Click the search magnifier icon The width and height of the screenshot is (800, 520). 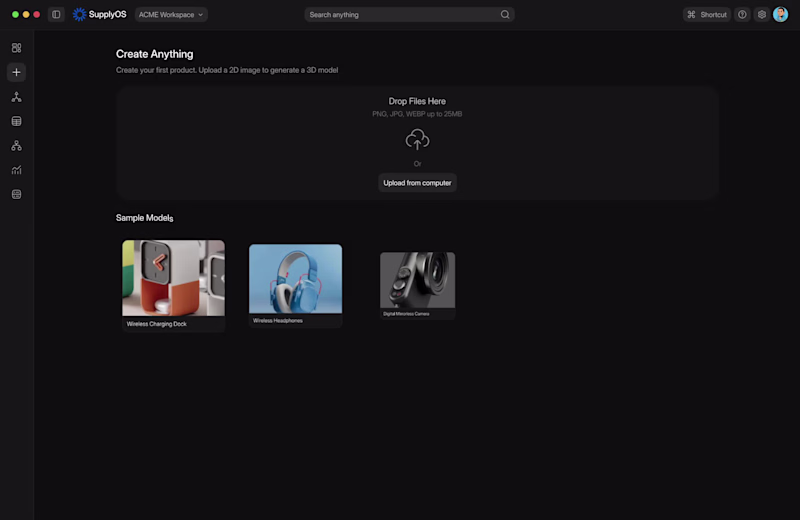coord(505,14)
